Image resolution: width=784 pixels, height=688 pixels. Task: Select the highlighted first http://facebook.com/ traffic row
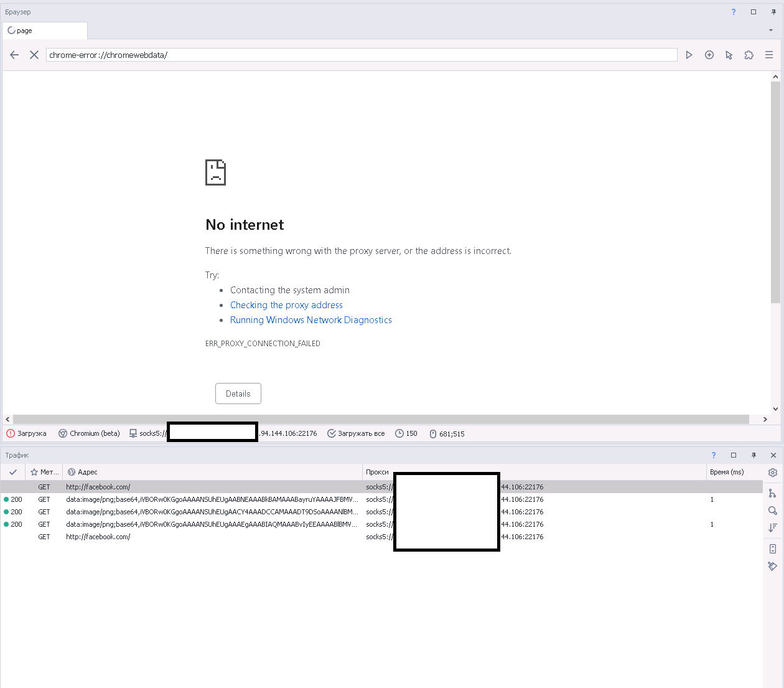click(381, 487)
